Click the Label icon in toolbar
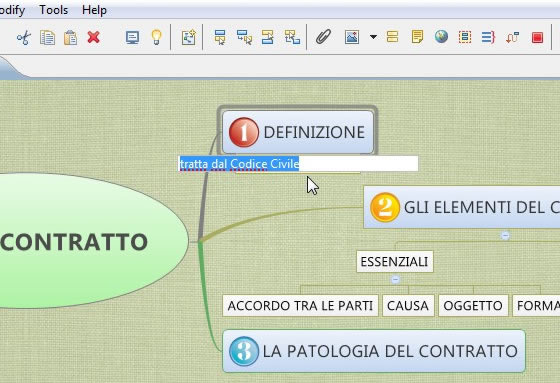560x383 pixels. pyautogui.click(x=392, y=37)
